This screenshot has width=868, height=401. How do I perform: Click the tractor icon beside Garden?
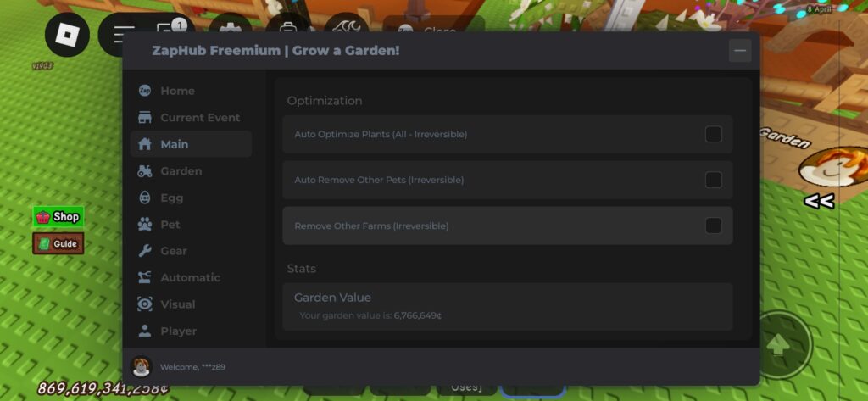(144, 171)
